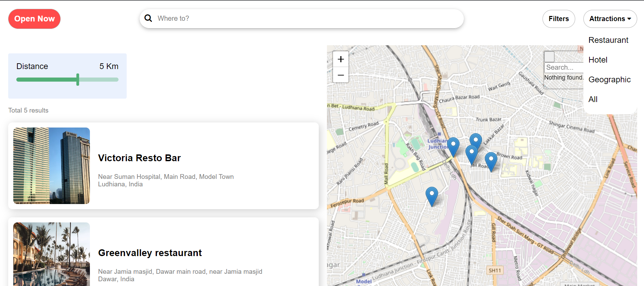Image resolution: width=644 pixels, height=286 pixels.
Task: Open the Filters button
Action: pyautogui.click(x=559, y=19)
